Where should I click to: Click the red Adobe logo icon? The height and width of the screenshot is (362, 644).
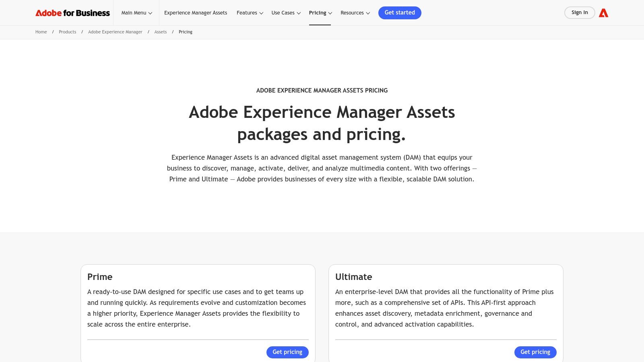[x=604, y=12]
